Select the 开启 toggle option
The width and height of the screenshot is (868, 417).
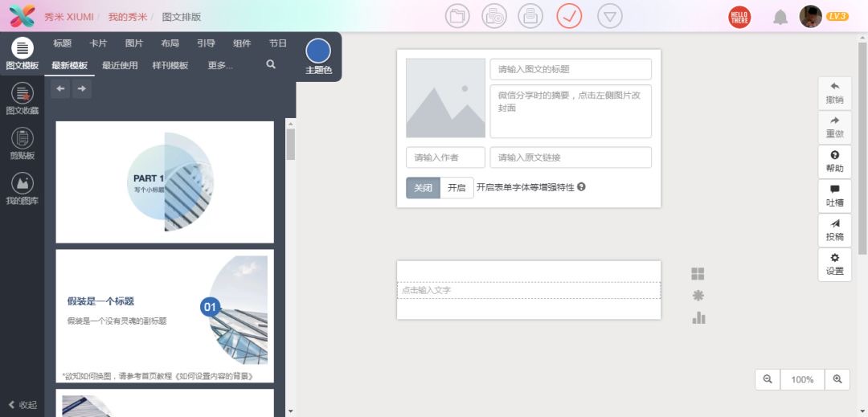click(x=457, y=187)
